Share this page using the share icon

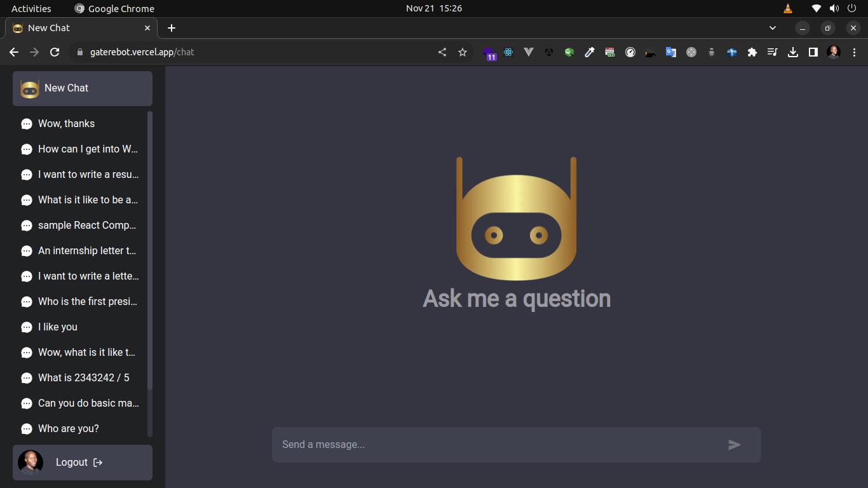442,52
